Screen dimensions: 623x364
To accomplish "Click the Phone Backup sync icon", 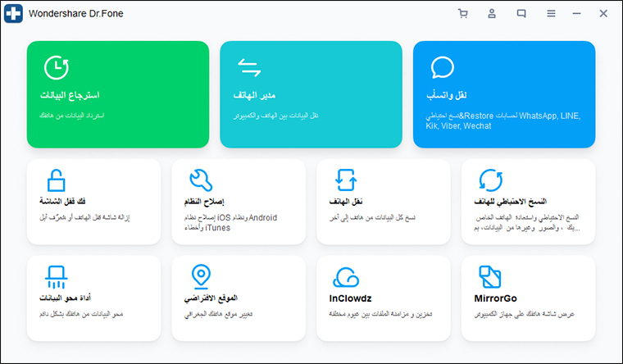I will [x=491, y=180].
